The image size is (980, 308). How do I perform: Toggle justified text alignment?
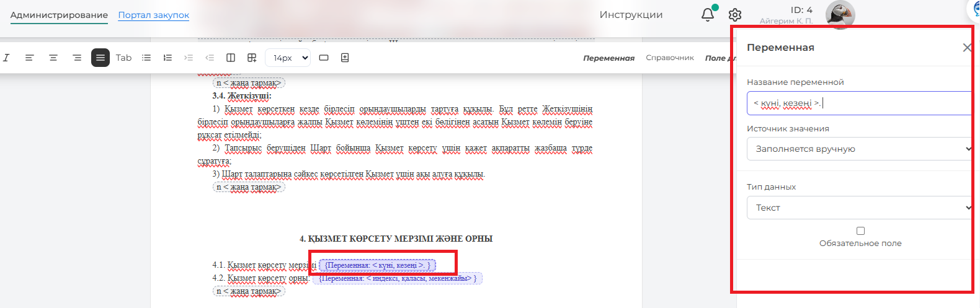[100, 58]
